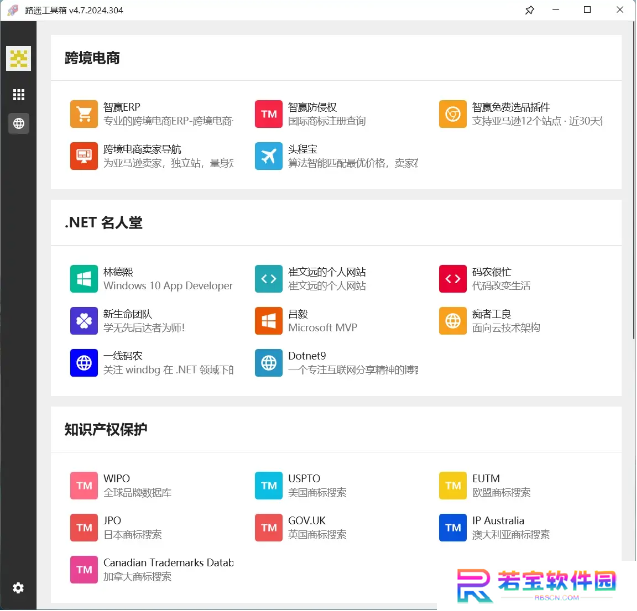Click the TM icon for GOV.UK
The width and height of the screenshot is (637, 611).
point(269,528)
